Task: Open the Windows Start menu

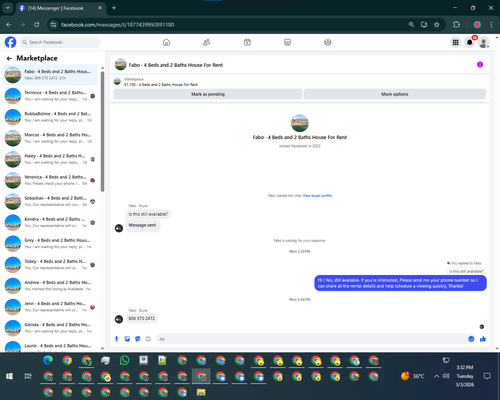Action: tap(9, 376)
